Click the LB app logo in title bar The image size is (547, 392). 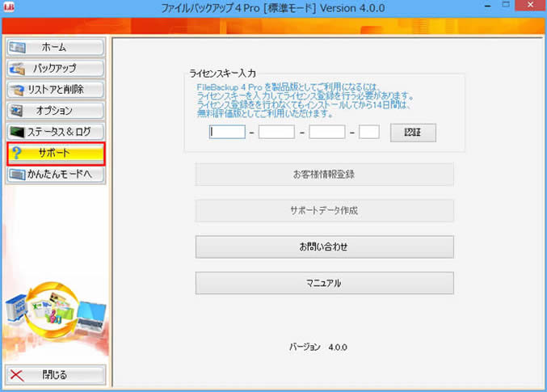click(9, 6)
